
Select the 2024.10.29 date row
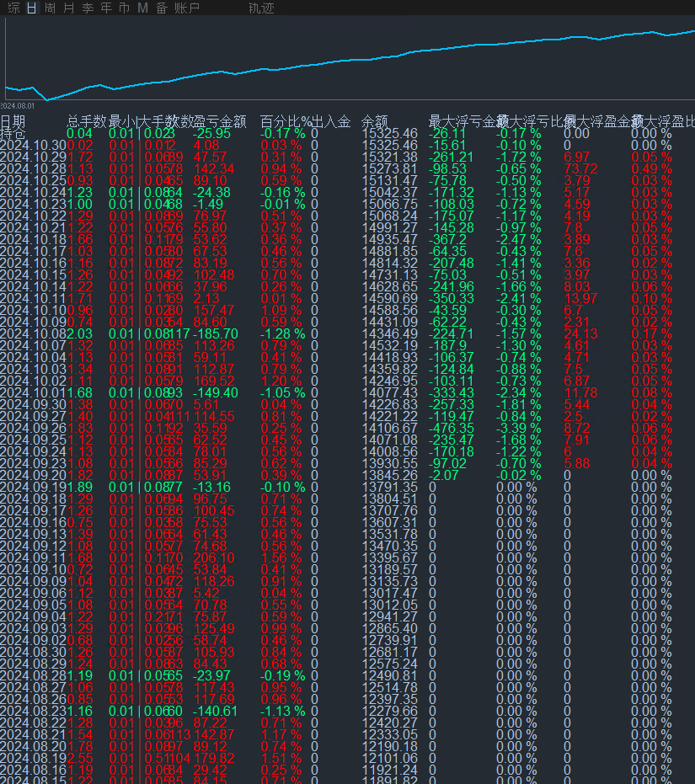[347, 157]
